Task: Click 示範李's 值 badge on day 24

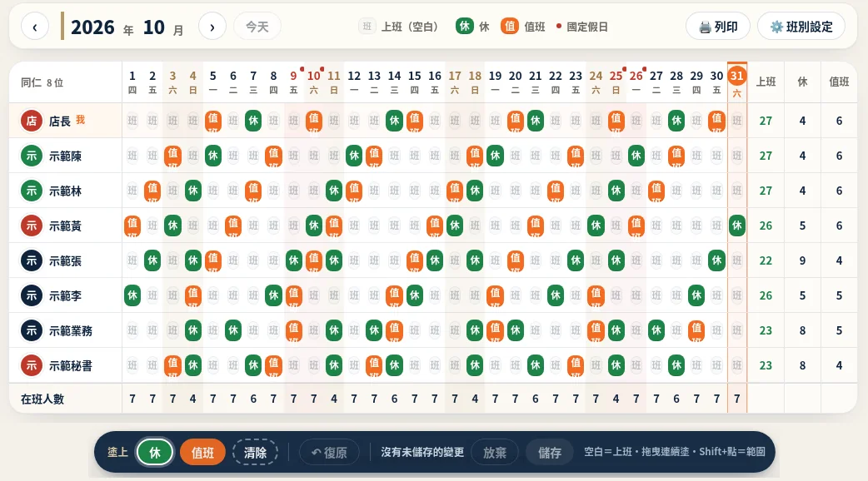Action: point(596,295)
